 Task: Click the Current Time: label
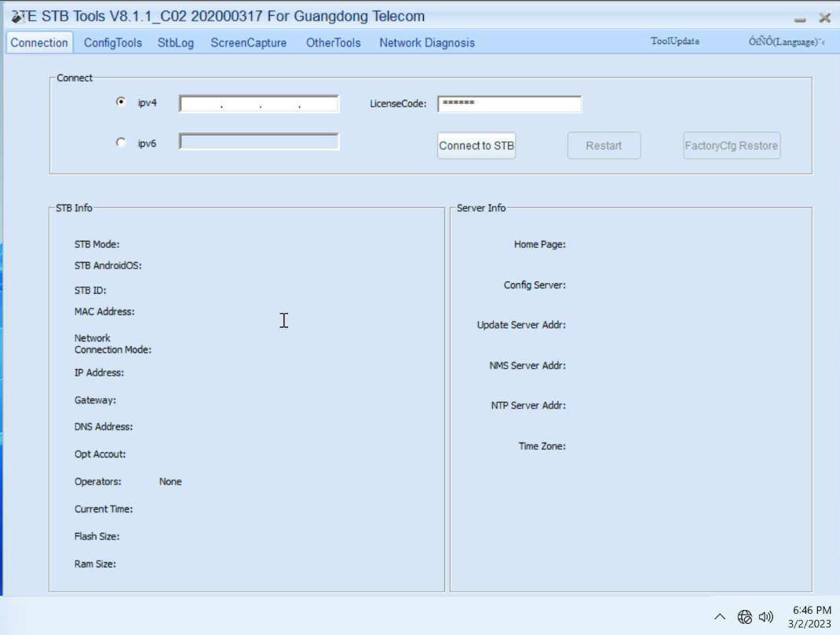pos(104,509)
